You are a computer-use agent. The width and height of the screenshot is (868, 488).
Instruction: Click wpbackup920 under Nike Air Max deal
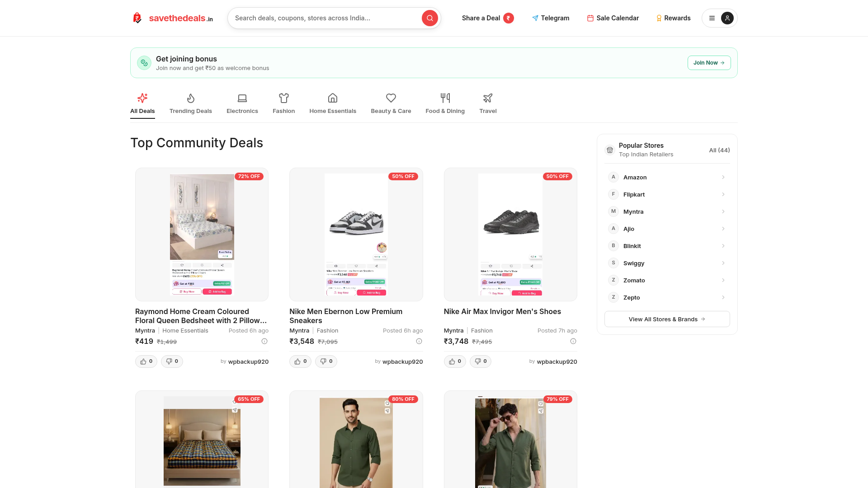point(557,361)
